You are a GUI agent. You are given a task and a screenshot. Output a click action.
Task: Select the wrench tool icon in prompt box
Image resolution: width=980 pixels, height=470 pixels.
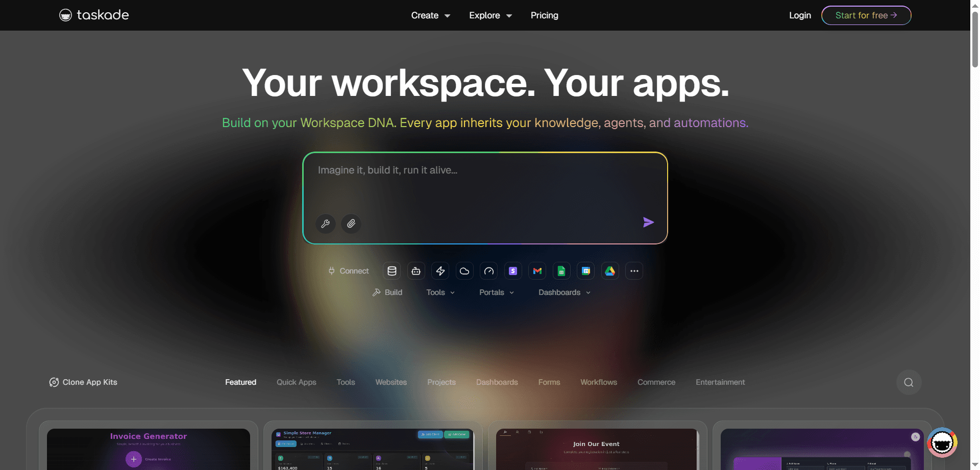click(x=326, y=224)
